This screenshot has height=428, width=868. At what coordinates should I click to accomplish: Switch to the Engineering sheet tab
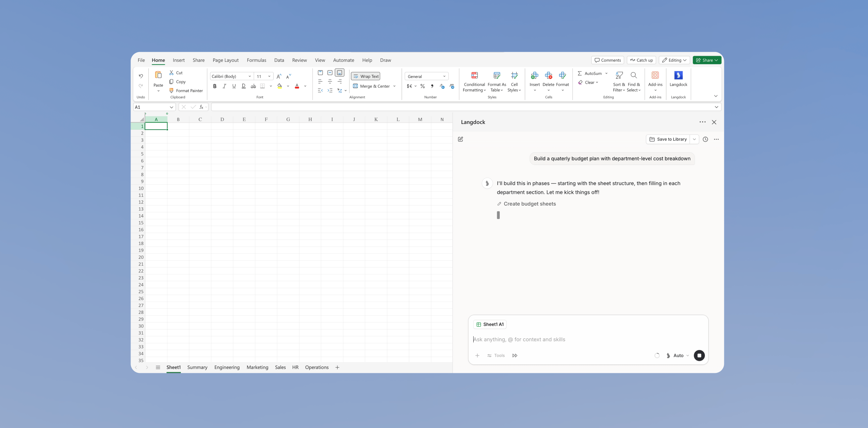tap(227, 367)
